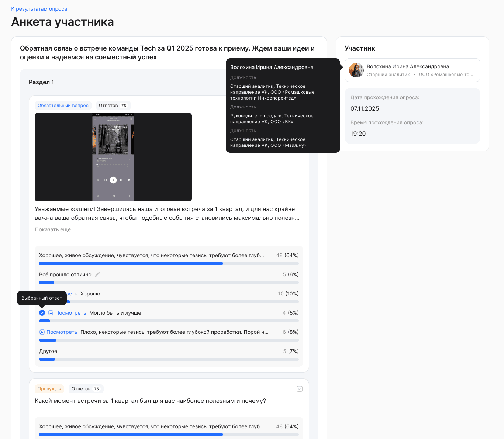This screenshot has height=439, width=504.
Task: Click participant avatar of Волохина Ирина
Action: [x=356, y=70]
